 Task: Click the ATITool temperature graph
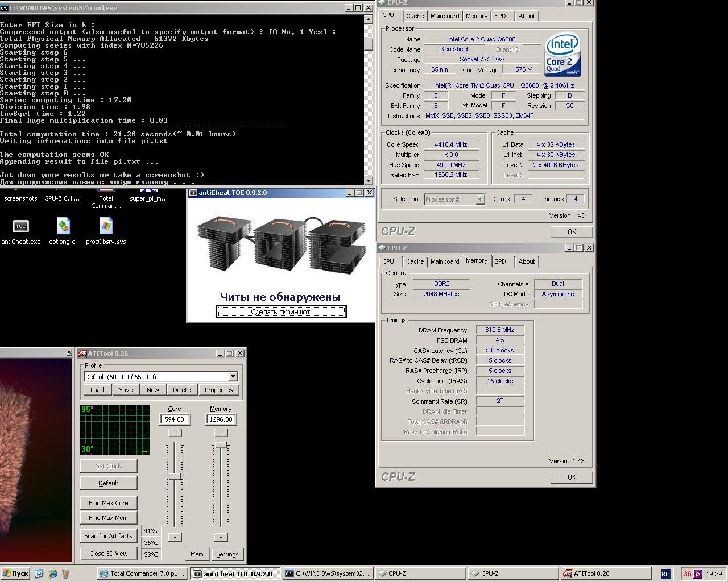(x=115, y=430)
